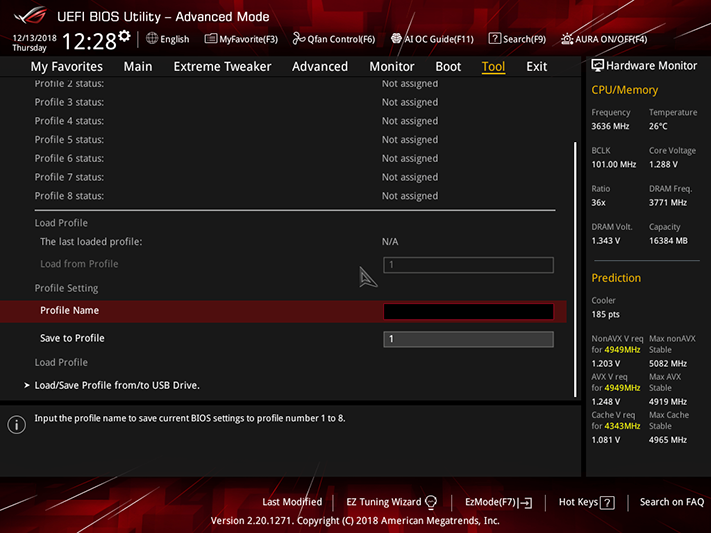Click the settings list scrollbar
Viewport: 711px width, 533px height.
[x=575, y=269]
